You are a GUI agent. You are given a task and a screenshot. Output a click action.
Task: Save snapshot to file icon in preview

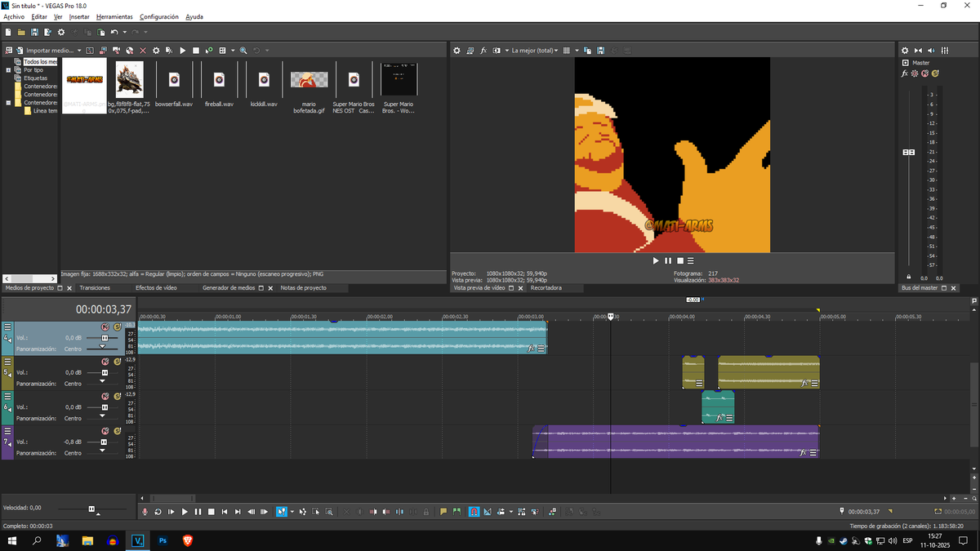pyautogui.click(x=600, y=51)
